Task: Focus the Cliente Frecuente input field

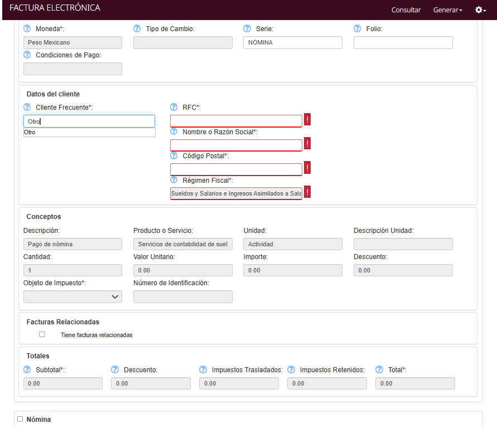Action: pos(89,121)
